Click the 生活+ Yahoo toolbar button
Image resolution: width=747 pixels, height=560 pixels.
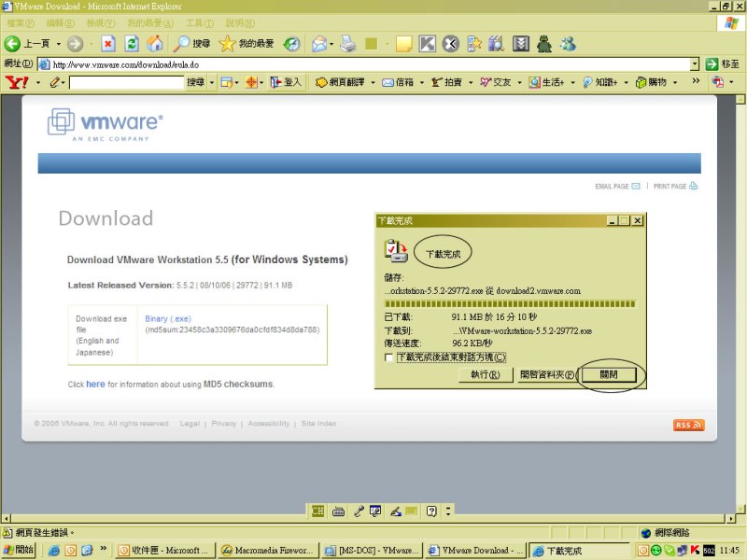click(548, 82)
